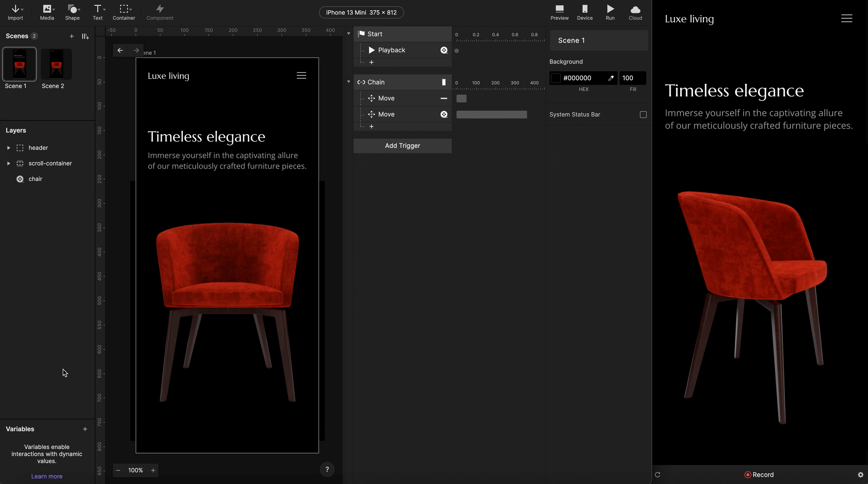
Task: Click Add Trigger button
Action: [x=402, y=146]
